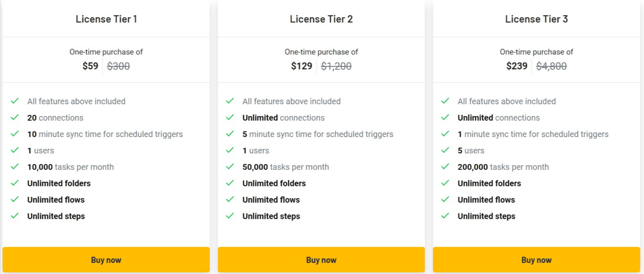Click Buy now for License Tier 1
Viewport: 644px width, 274px height.
pos(106,260)
